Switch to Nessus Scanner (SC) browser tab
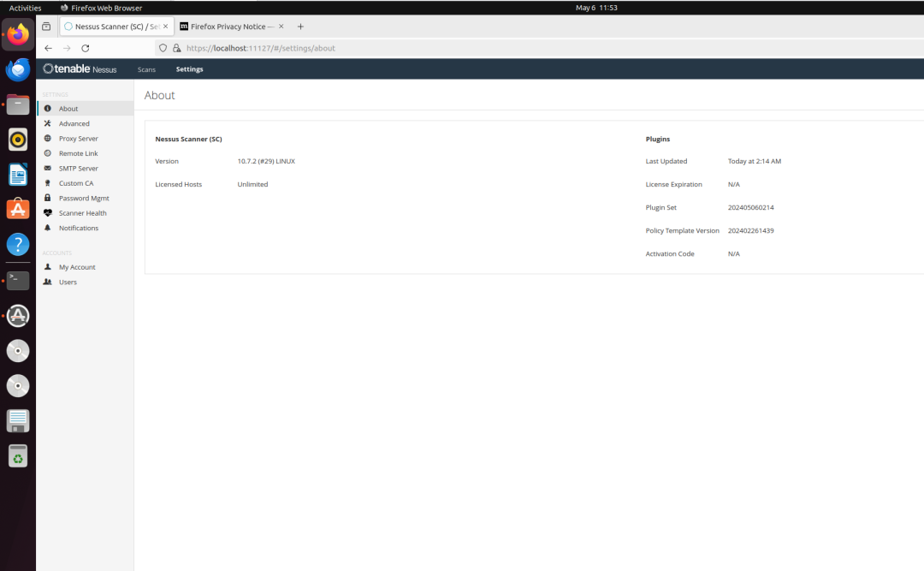 [x=116, y=27]
